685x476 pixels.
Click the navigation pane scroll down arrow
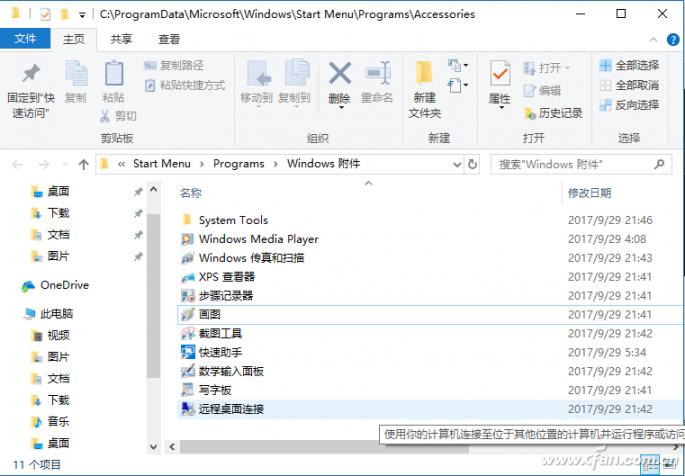tap(153, 446)
